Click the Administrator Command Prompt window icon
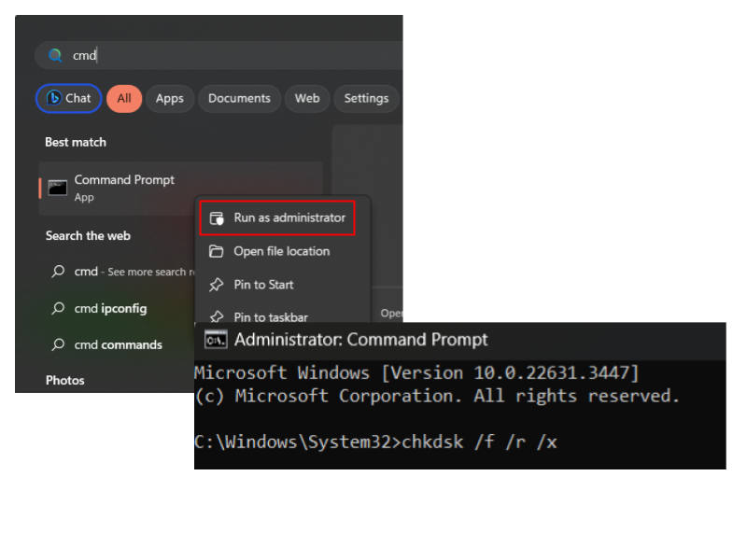 [216, 340]
